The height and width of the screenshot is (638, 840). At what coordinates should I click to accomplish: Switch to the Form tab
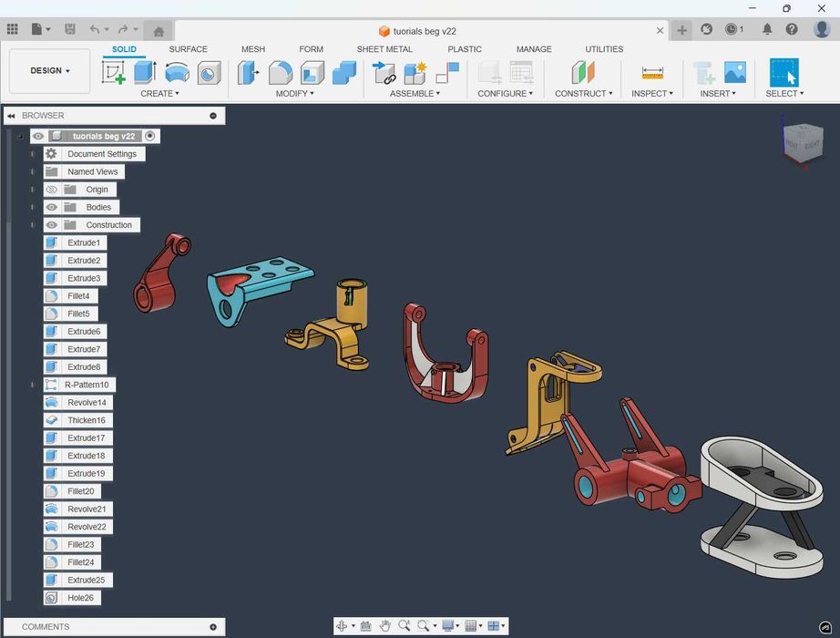tap(312, 49)
